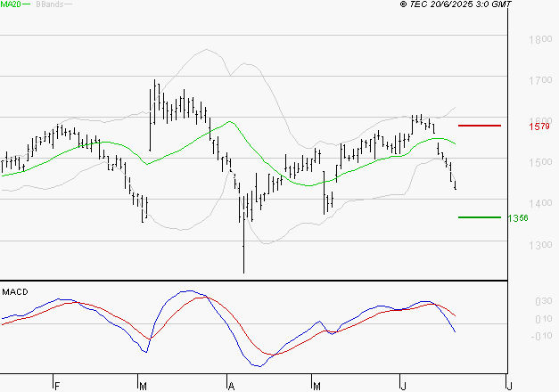Click the A month axis label

pos(232,387)
